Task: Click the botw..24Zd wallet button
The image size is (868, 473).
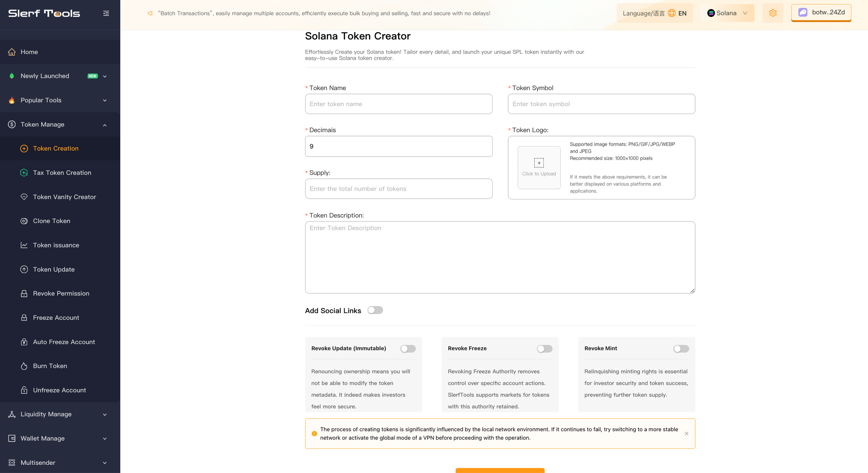Action: coord(821,13)
